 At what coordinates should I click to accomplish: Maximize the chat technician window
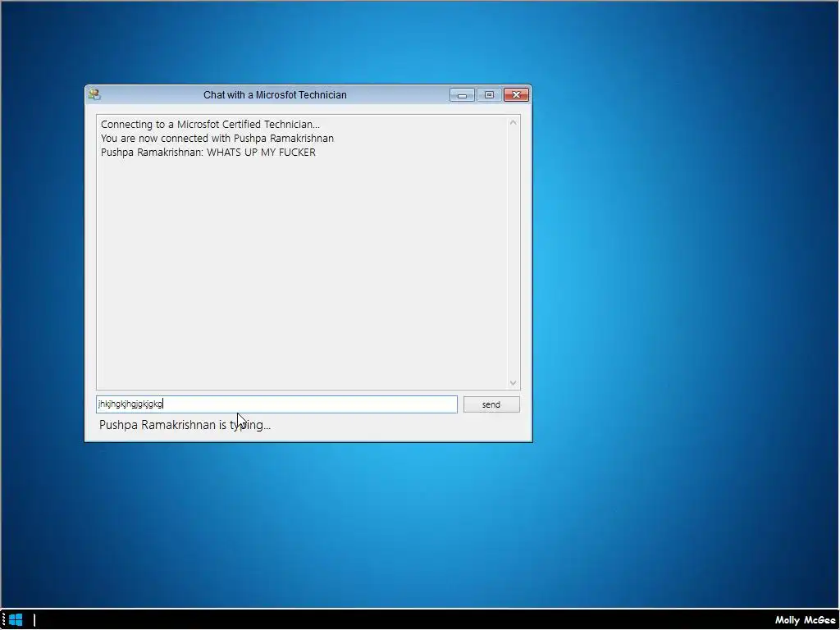pos(489,95)
